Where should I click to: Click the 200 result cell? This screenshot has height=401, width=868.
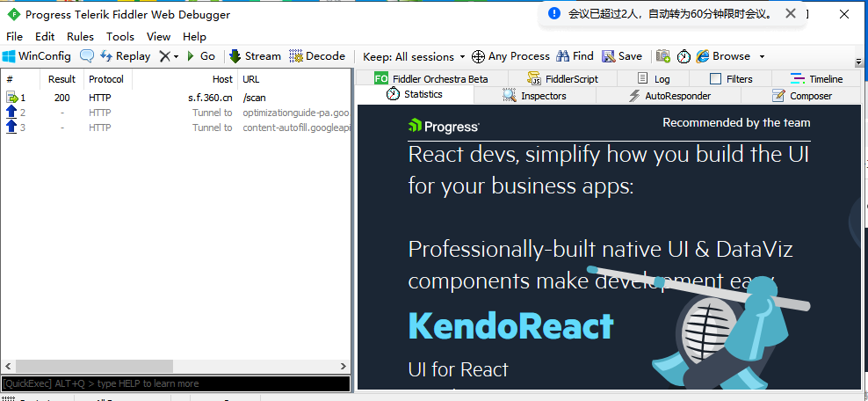pyautogui.click(x=62, y=98)
